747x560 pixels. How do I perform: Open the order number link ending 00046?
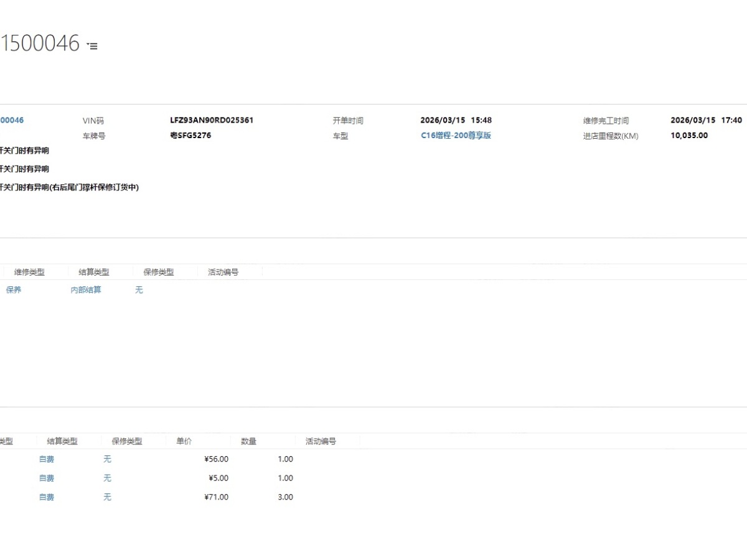click(x=12, y=120)
